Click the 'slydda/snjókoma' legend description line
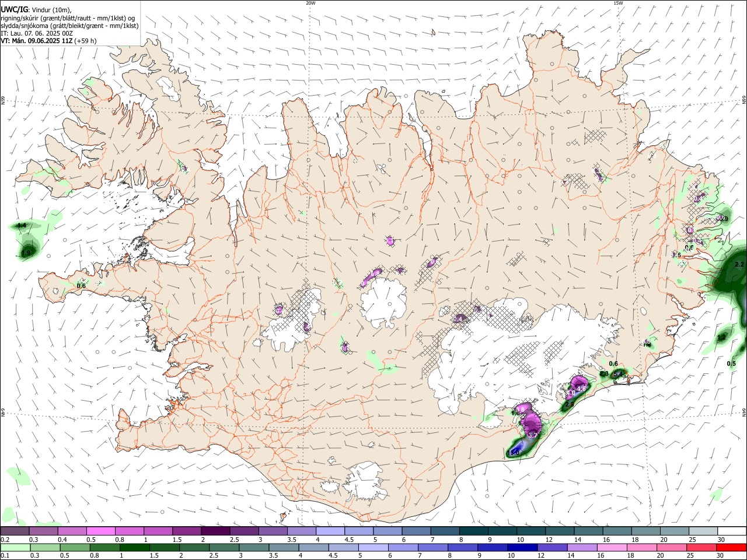The width and height of the screenshot is (747, 560). point(69,26)
